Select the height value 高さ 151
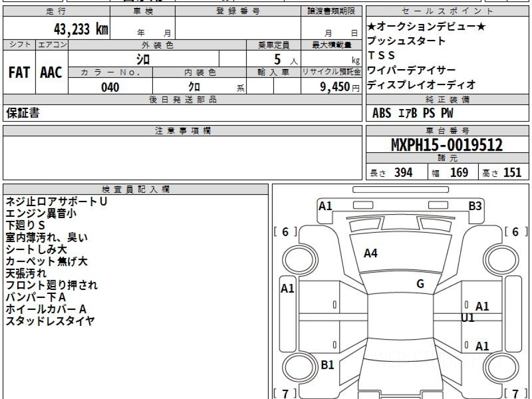The height and width of the screenshot is (399, 532). [x=502, y=172]
